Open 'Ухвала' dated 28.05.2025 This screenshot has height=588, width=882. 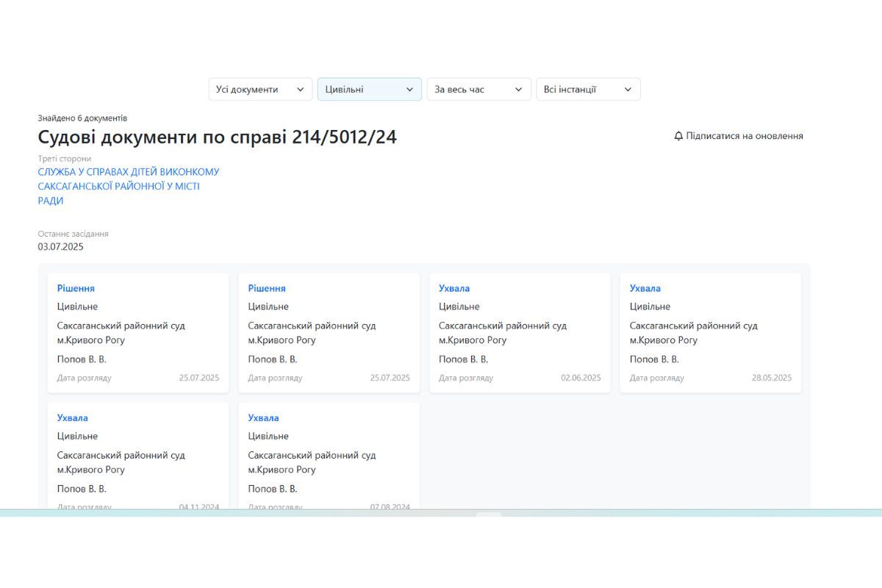pyautogui.click(x=645, y=288)
